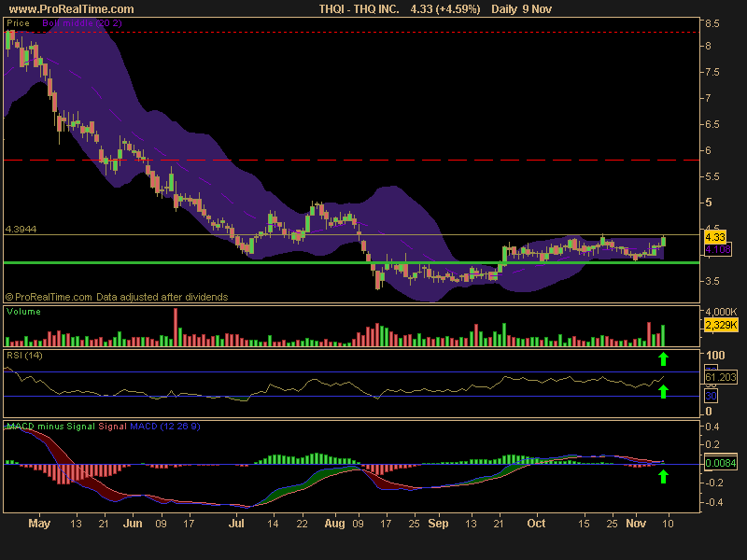Select the latest green candlestick on 9 Nov
The image size is (747, 560).
pyautogui.click(x=664, y=241)
